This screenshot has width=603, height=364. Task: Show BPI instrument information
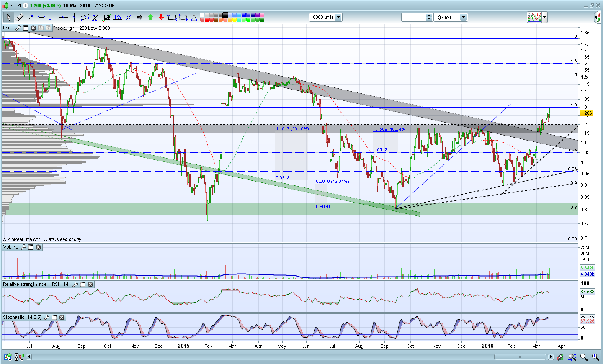pyautogui.click(x=26, y=5)
